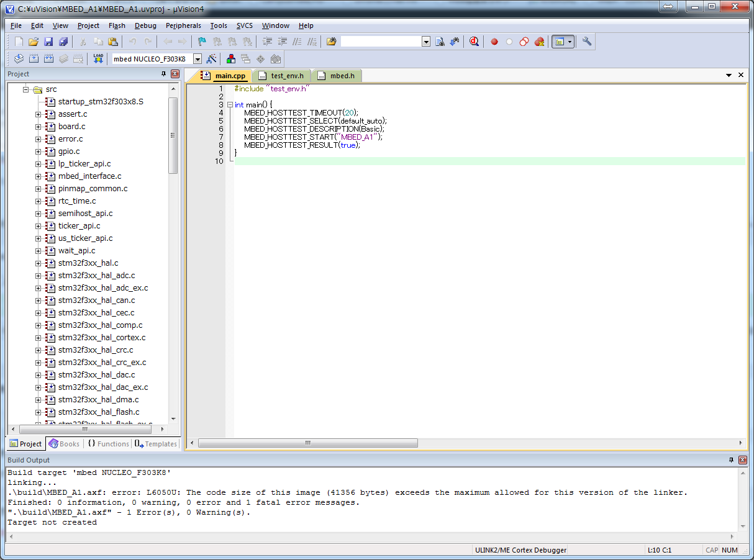Open editor tab list dropdown arrow
The image size is (754, 560).
tap(729, 75)
